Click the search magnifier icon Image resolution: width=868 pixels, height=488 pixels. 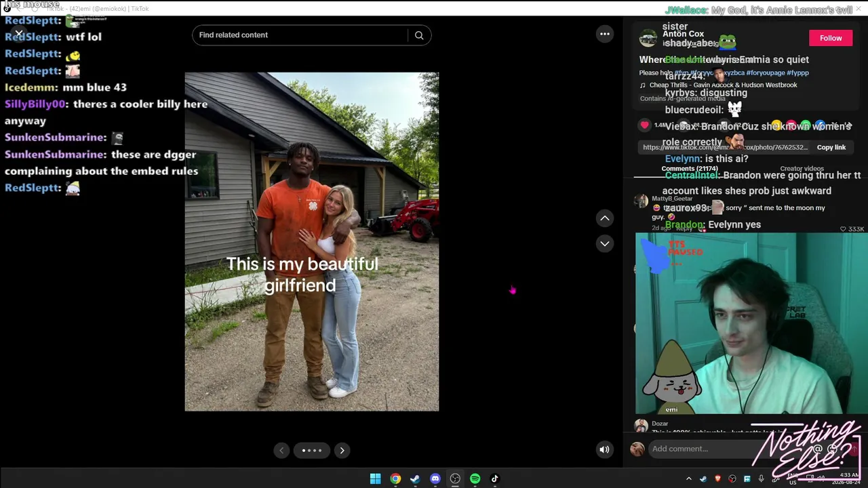[419, 35]
